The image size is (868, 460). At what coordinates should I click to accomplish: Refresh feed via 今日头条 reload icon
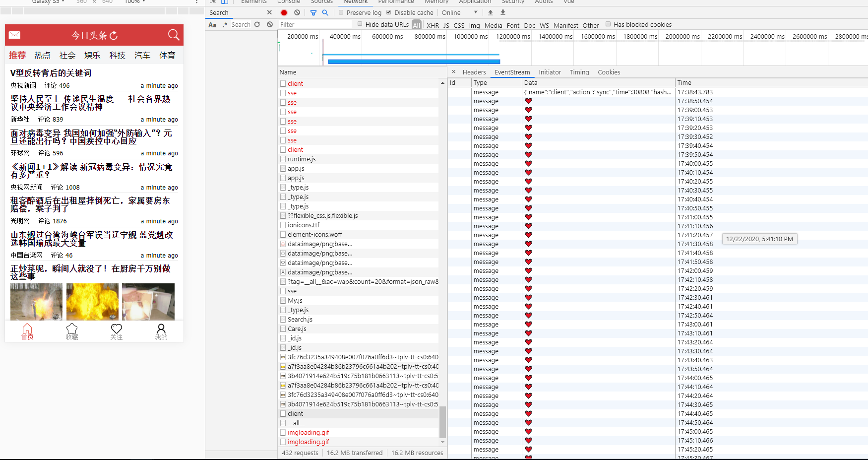coord(114,35)
